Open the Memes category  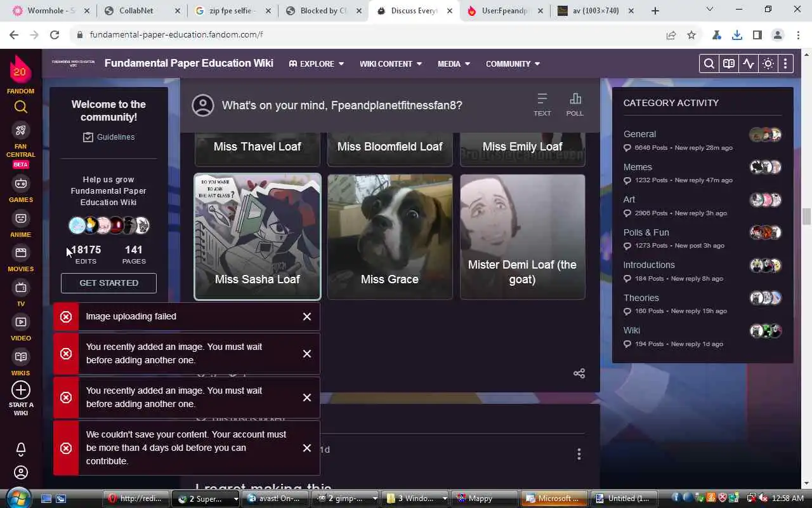(x=638, y=167)
